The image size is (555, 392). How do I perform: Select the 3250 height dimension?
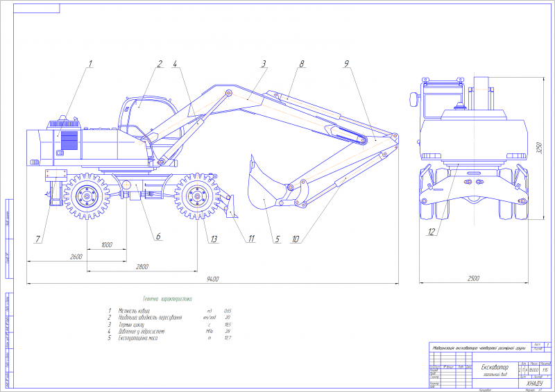coord(539,148)
